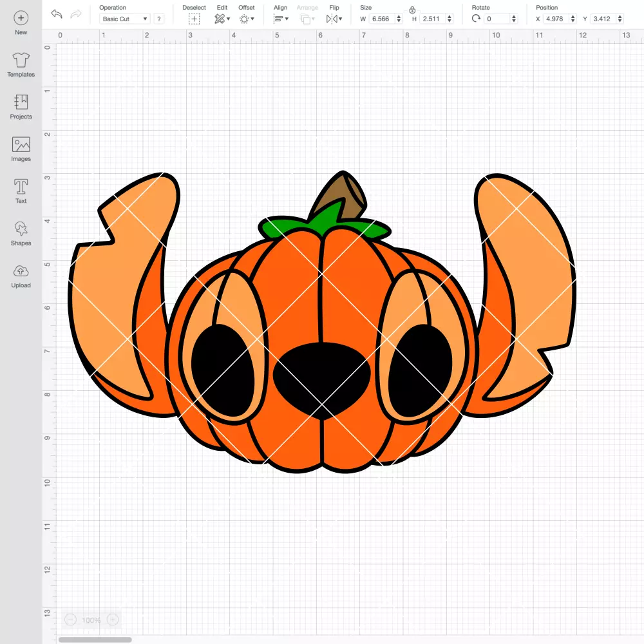Viewport: 644px width, 644px height.
Task: Adjust the Position Y stepper arrows
Action: [x=620, y=19]
